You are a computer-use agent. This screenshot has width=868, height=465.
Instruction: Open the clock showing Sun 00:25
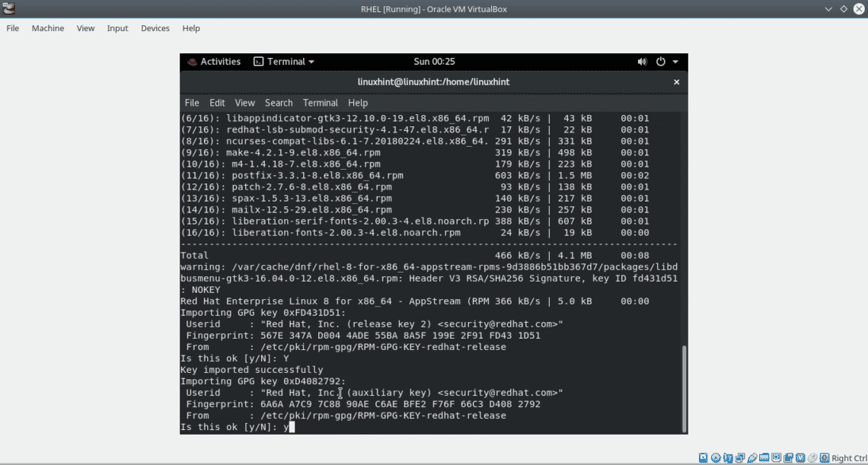point(434,62)
